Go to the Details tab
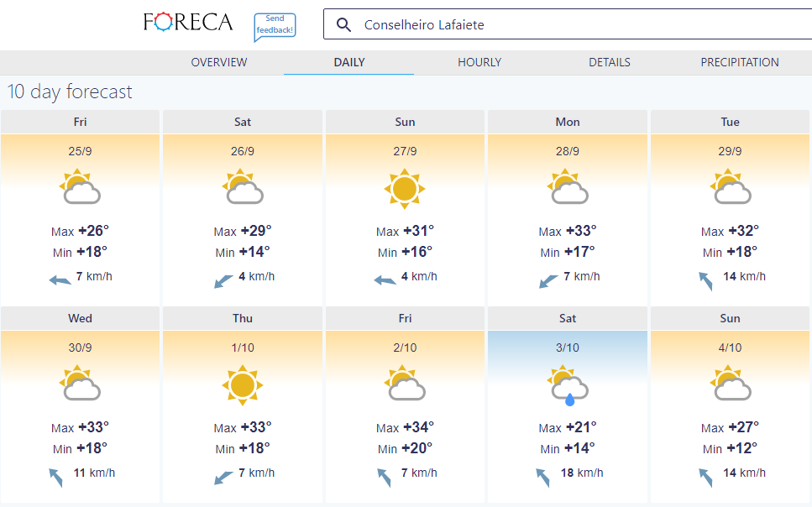This screenshot has height=507, width=812. click(610, 62)
